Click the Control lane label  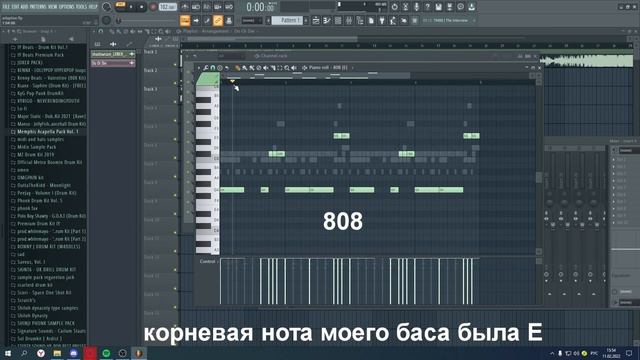coord(207,261)
